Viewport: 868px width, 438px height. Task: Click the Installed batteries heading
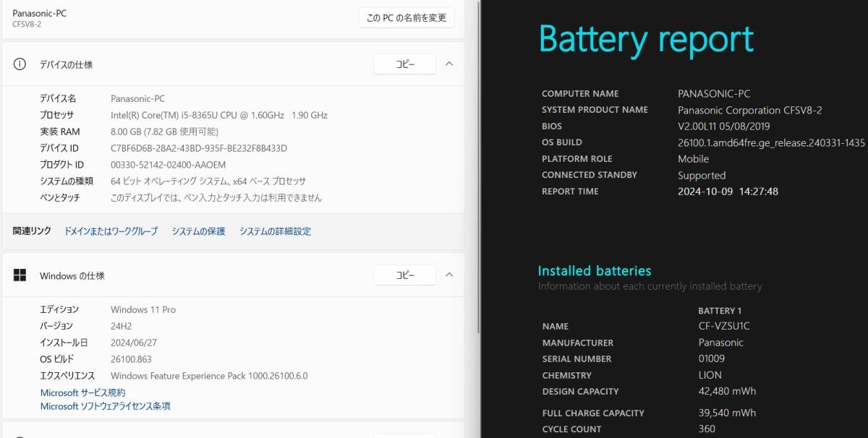pyautogui.click(x=595, y=271)
